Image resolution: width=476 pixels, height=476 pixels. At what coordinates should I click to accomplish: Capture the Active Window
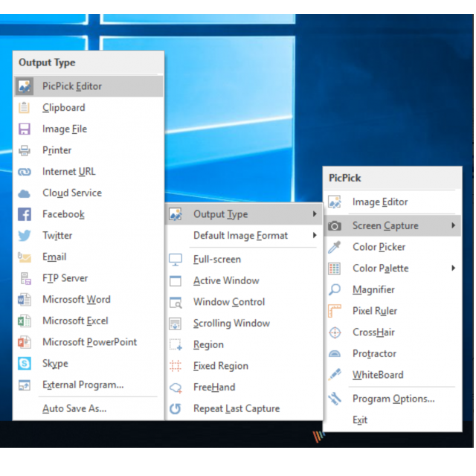(x=244, y=281)
